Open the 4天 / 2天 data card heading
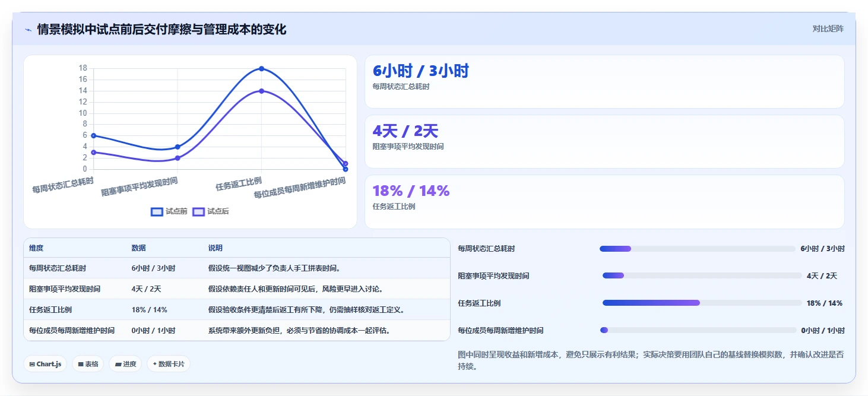 point(405,131)
